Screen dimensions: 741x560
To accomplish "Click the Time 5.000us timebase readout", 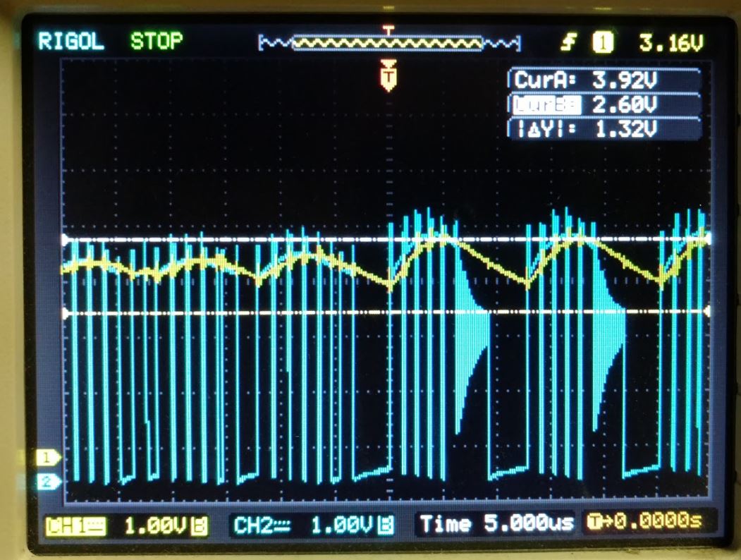I will pyautogui.click(x=496, y=523).
